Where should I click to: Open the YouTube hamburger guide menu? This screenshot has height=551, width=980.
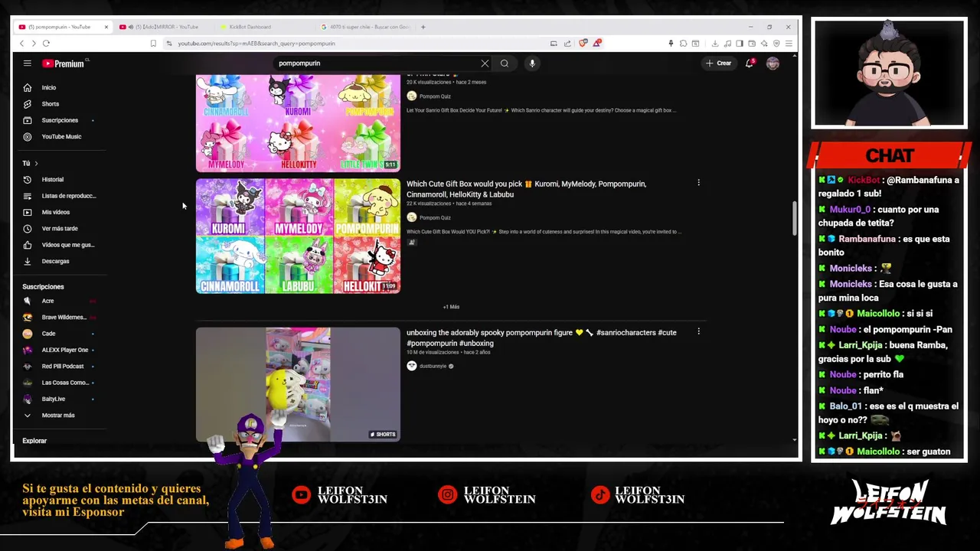pos(27,64)
